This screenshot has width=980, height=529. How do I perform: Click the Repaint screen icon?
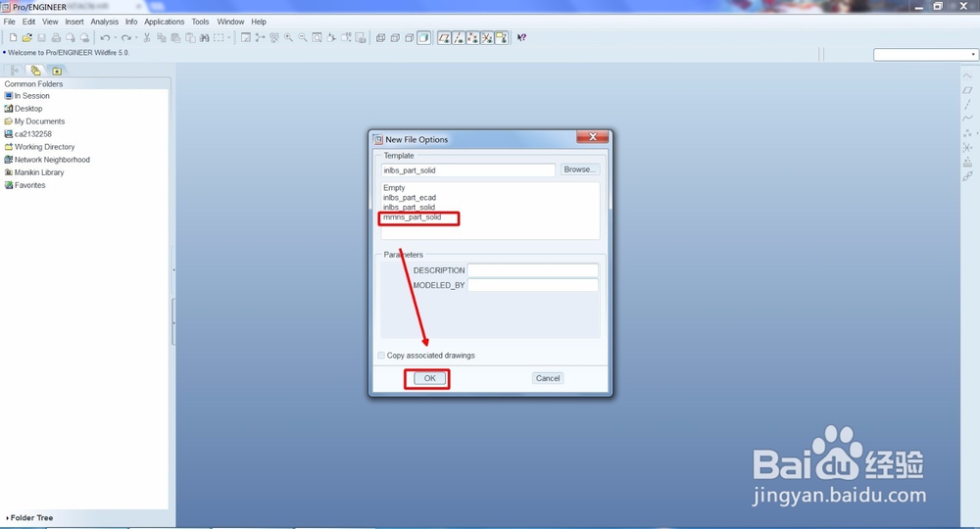(246, 38)
